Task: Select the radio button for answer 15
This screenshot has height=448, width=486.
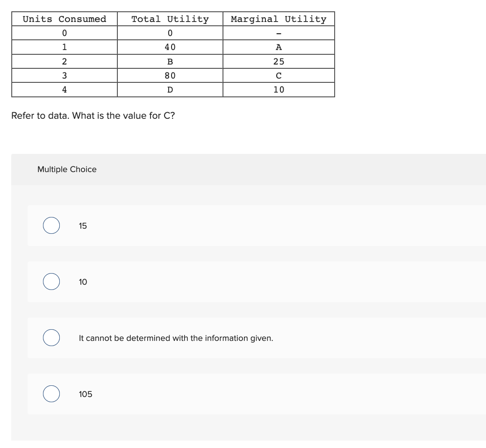Action: (x=51, y=226)
